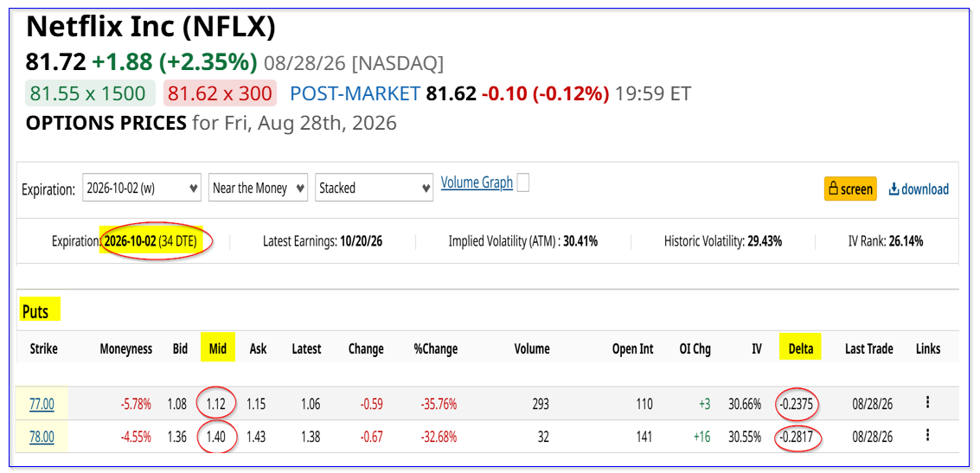
Task: Select the Delta value -0.2375
Action: 798,405
